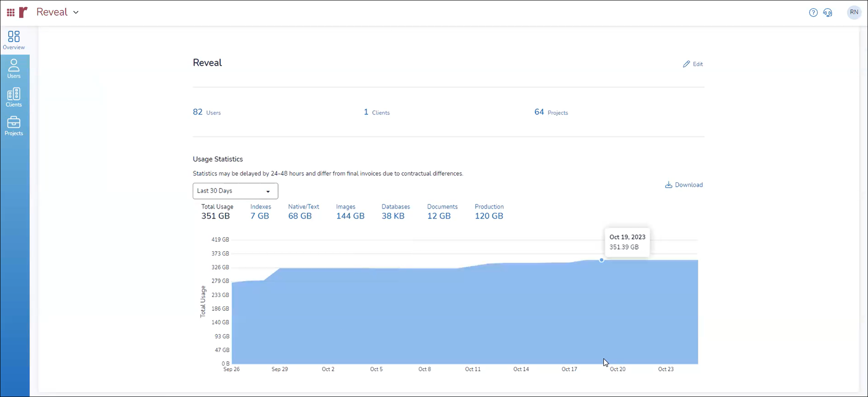Click the 'Reveal' page title heading
The height and width of the screenshot is (397, 868).
tap(207, 63)
